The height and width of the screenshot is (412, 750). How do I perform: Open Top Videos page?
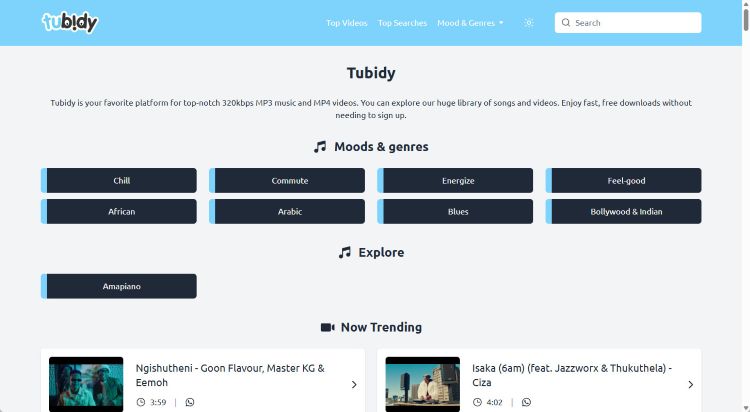click(347, 22)
